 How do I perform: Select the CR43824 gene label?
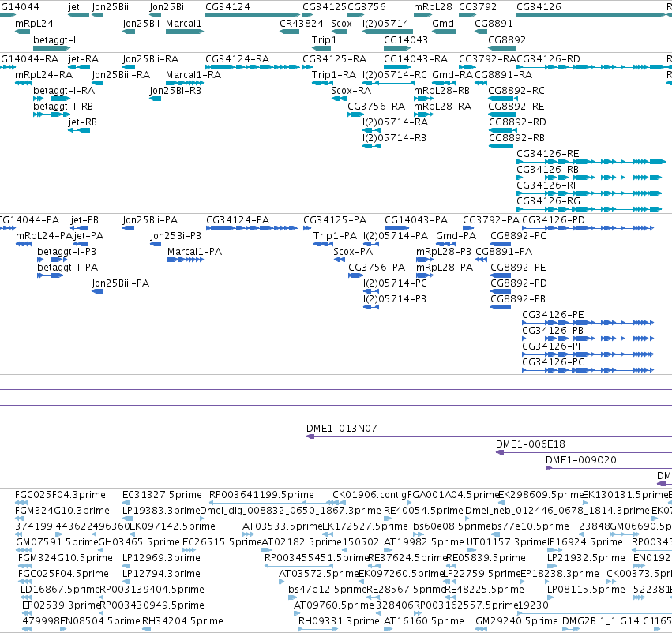(302, 23)
